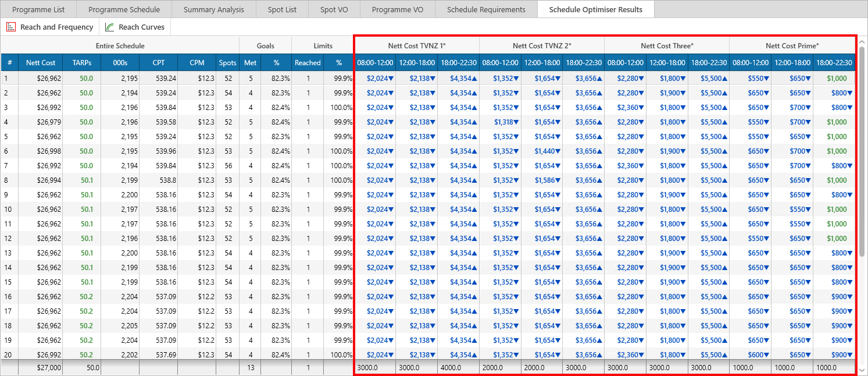
Task: Sort by the CPT column header
Action: [158, 63]
